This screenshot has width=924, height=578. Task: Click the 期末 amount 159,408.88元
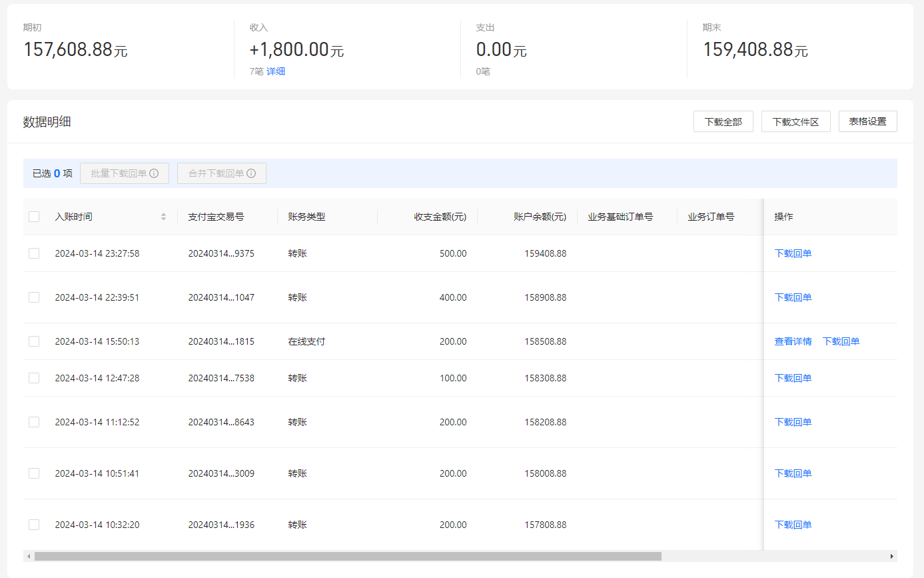755,50
